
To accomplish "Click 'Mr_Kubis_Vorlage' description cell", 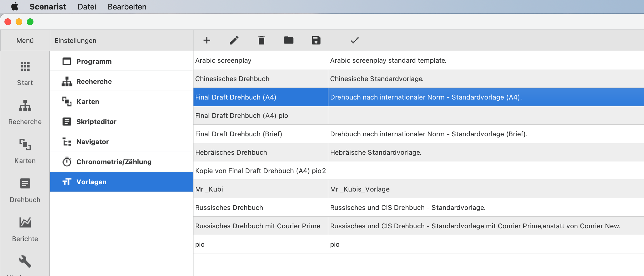I will tap(486, 189).
